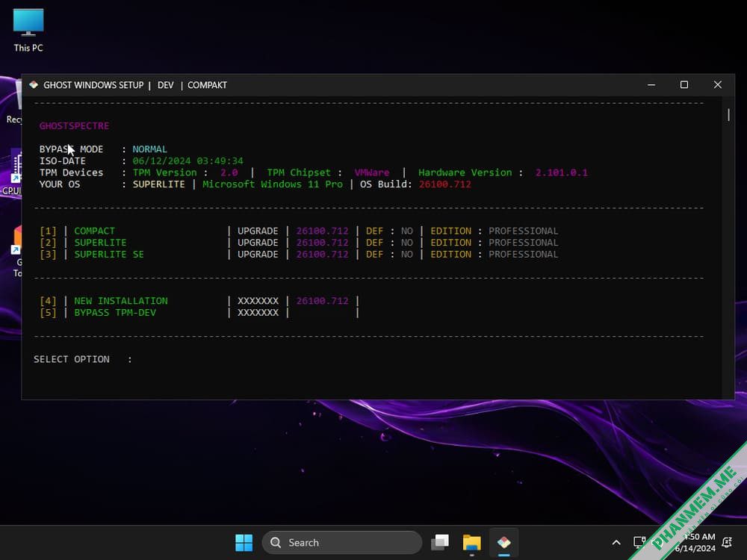The width and height of the screenshot is (747, 560).
Task: Close the Ghost Windows Setup window
Action: pyautogui.click(x=717, y=85)
